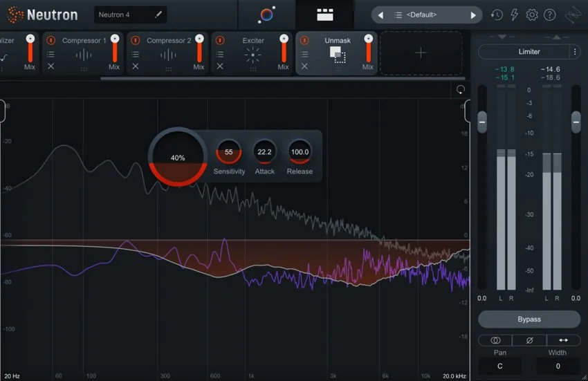Add a new module with plus slot
This screenshot has width=588, height=381.
point(421,53)
